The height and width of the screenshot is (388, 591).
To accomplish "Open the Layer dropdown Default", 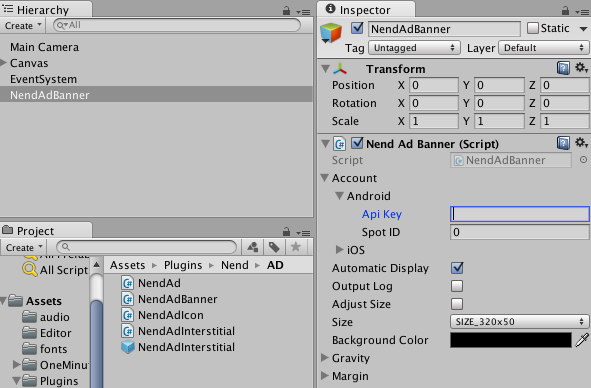I will coord(544,48).
